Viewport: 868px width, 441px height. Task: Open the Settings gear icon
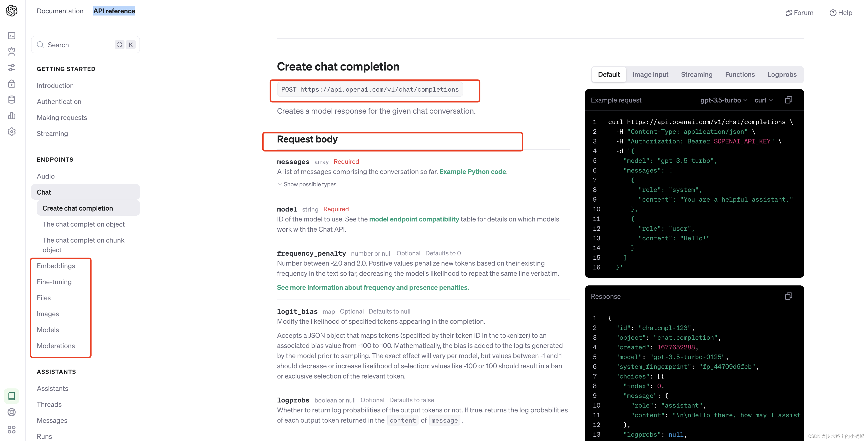click(x=11, y=132)
